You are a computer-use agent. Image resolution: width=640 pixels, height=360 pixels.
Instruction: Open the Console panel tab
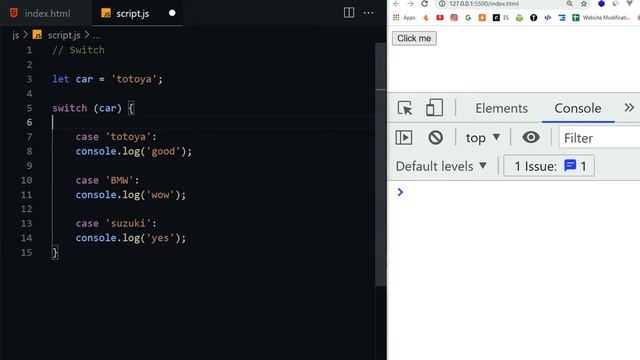[578, 108]
